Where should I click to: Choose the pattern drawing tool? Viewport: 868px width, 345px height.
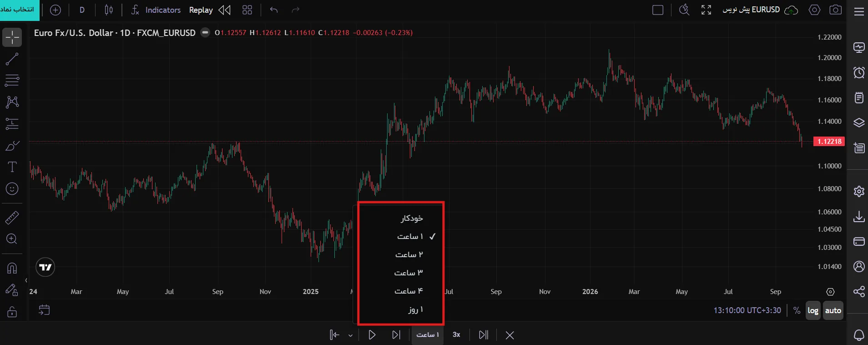tap(12, 102)
